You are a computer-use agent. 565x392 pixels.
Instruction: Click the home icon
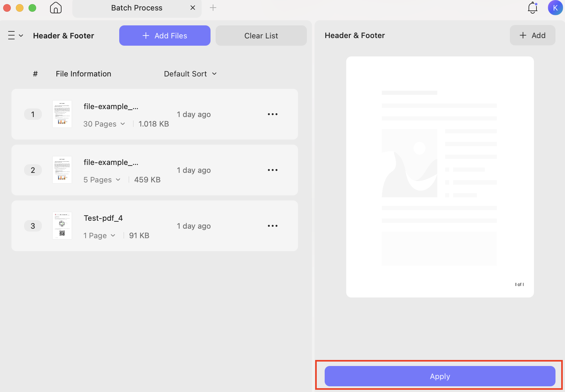click(x=55, y=8)
